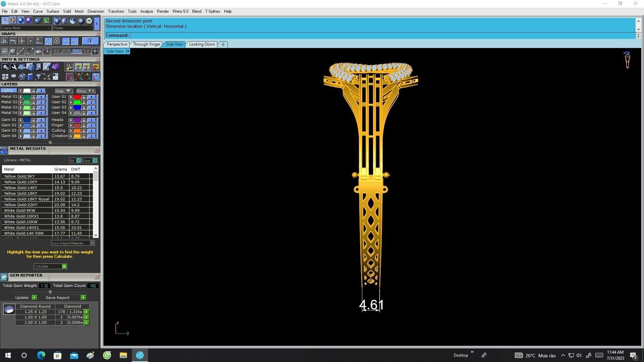Click the red User 01 color swatch
The image size is (644, 362).
point(77,97)
